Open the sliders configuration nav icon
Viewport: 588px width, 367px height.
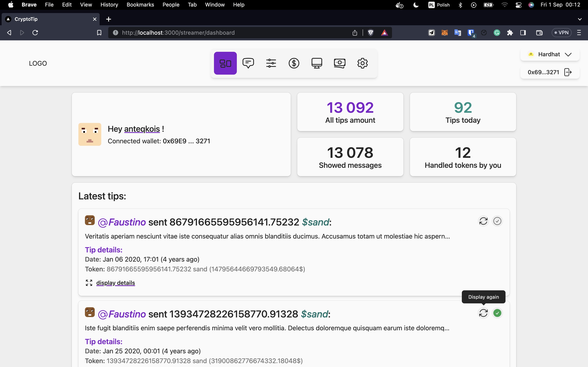tap(271, 63)
